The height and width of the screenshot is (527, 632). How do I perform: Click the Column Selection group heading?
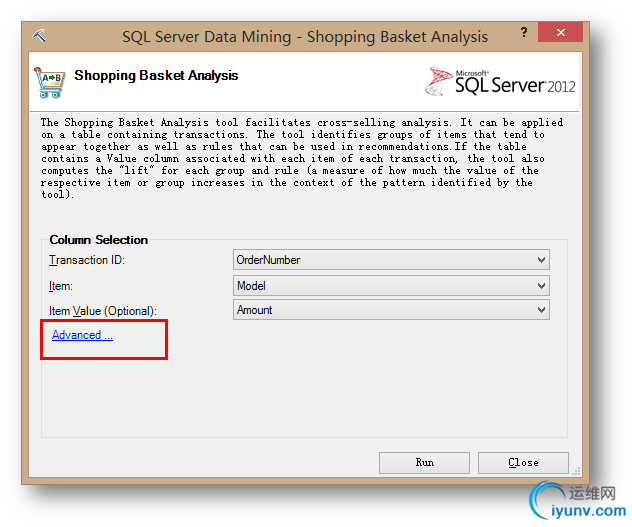pyautogui.click(x=99, y=240)
